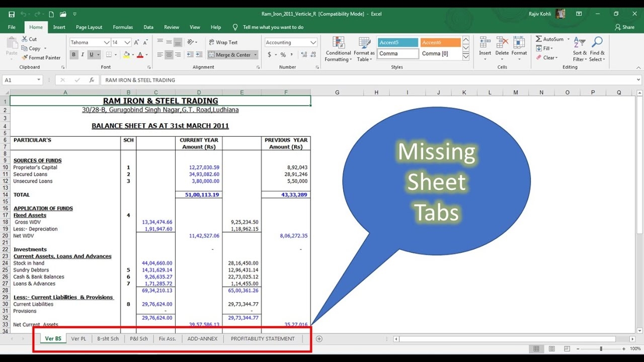Toggle Bold formatting
The width and height of the screenshot is (644, 362).
[74, 55]
